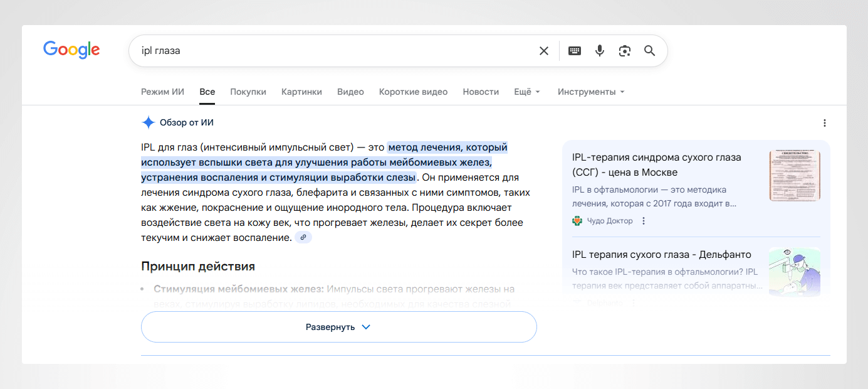
Task: Open the Инструменты dropdown
Action: [590, 91]
